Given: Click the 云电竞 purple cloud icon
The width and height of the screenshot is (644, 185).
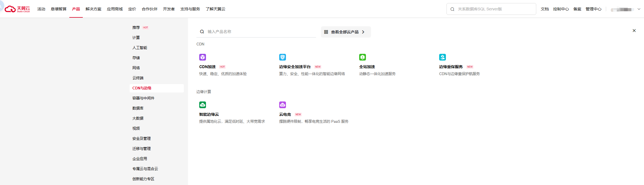Looking at the screenshot, I should 283,105.
